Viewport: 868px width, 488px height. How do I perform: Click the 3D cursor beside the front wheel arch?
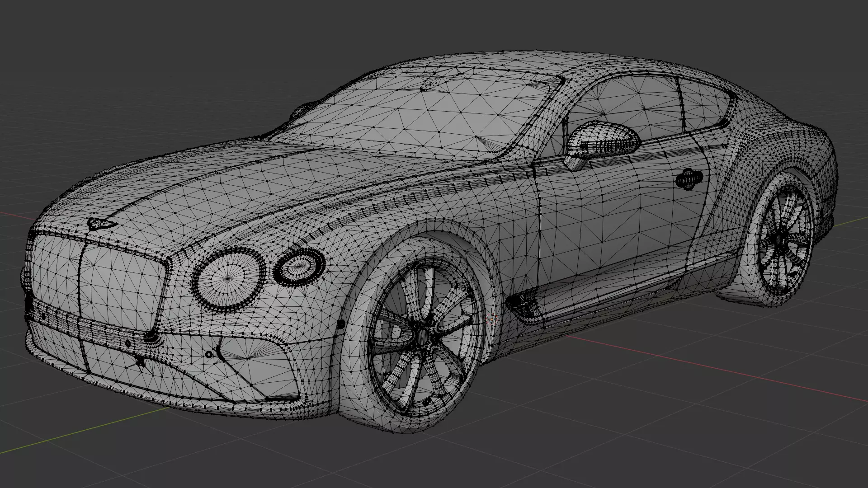(x=491, y=319)
